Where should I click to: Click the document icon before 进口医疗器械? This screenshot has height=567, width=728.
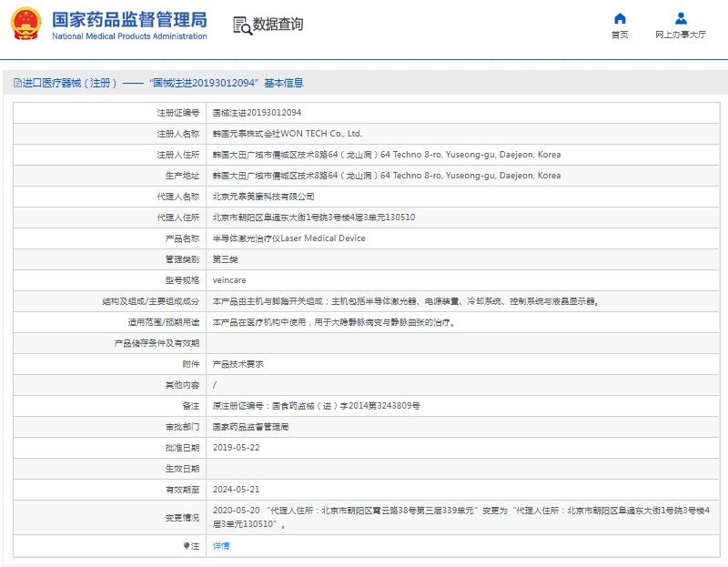point(17,83)
